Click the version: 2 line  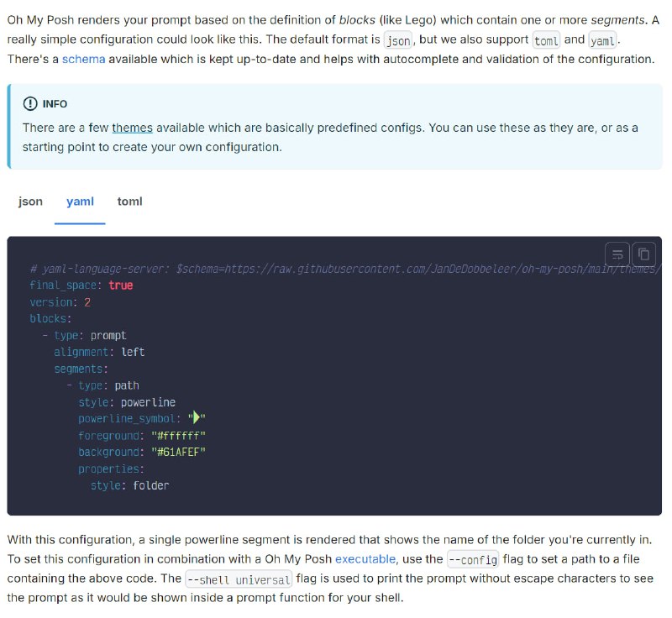[x=60, y=302]
